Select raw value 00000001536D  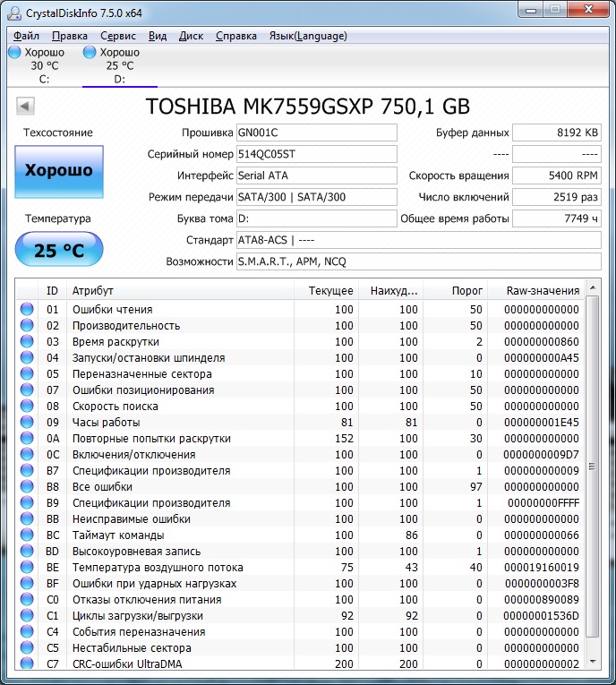tap(542, 615)
